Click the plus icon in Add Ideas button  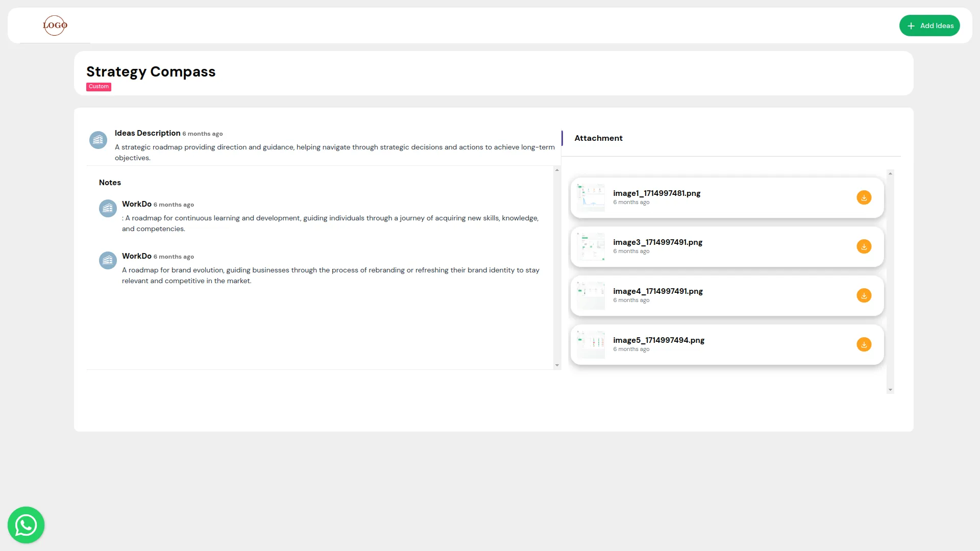click(912, 26)
